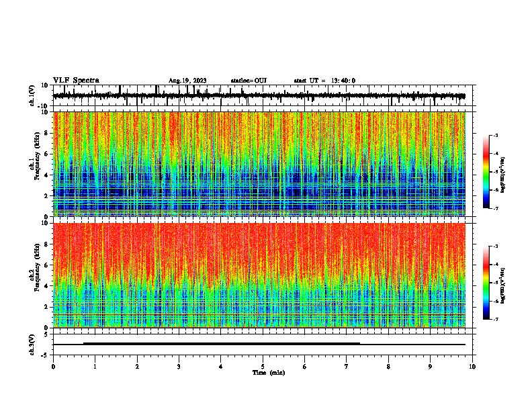
Task: Click the '8' kHz tick of ch.2 spectrogram
Action: [x=47, y=244]
